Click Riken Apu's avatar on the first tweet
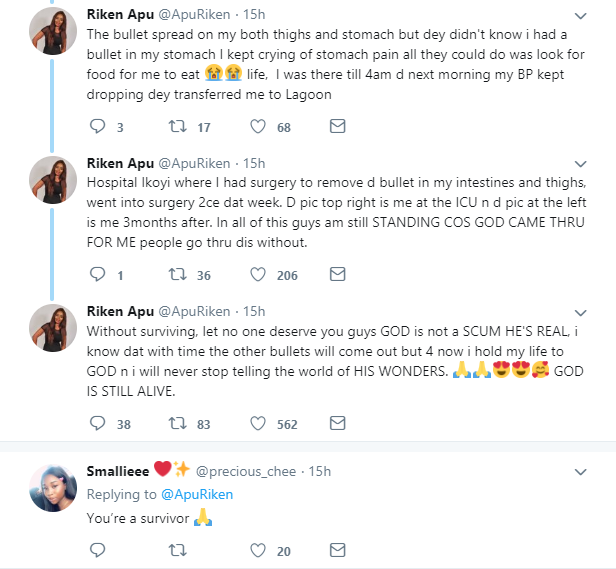Viewport: 616px width, 569px height. pos(48,34)
